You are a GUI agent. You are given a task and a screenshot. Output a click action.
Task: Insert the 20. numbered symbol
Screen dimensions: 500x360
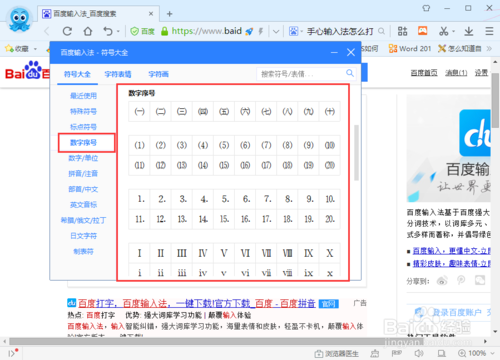pos(330,219)
